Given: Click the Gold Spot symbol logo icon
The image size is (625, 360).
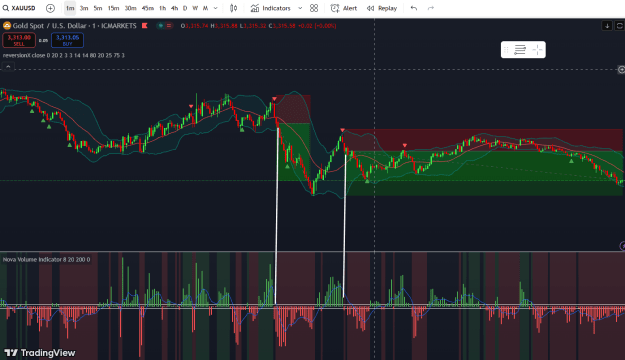Looking at the screenshot, I should [x=7, y=26].
